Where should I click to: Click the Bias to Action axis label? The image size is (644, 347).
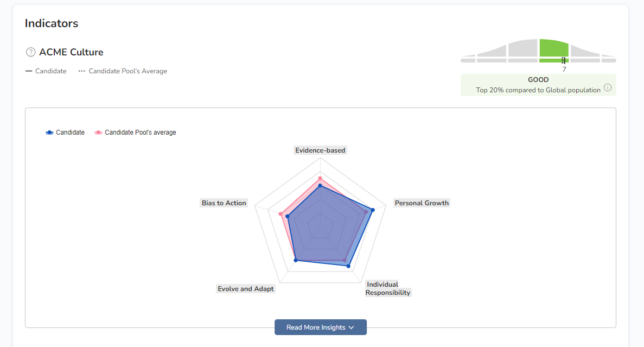[224, 203]
